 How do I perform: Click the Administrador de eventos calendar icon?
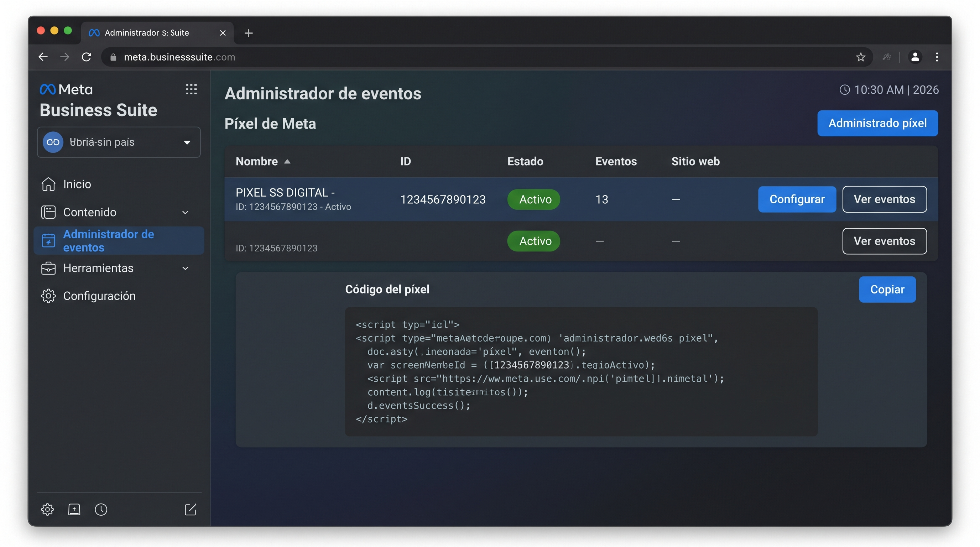[48, 240]
